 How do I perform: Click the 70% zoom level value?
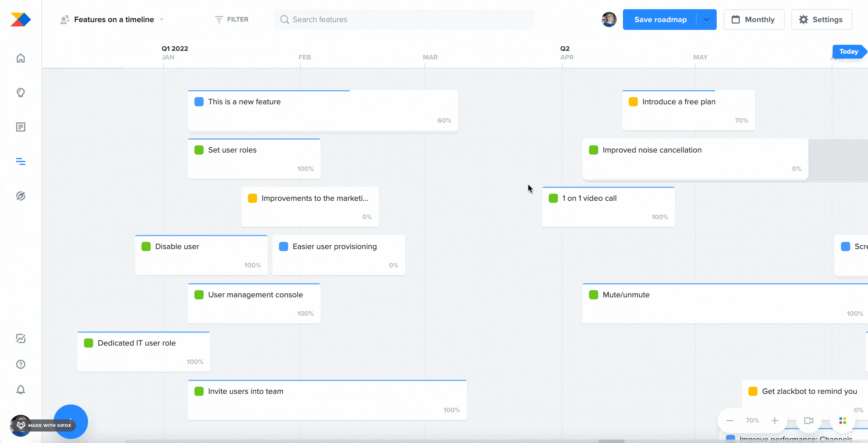[752, 420]
